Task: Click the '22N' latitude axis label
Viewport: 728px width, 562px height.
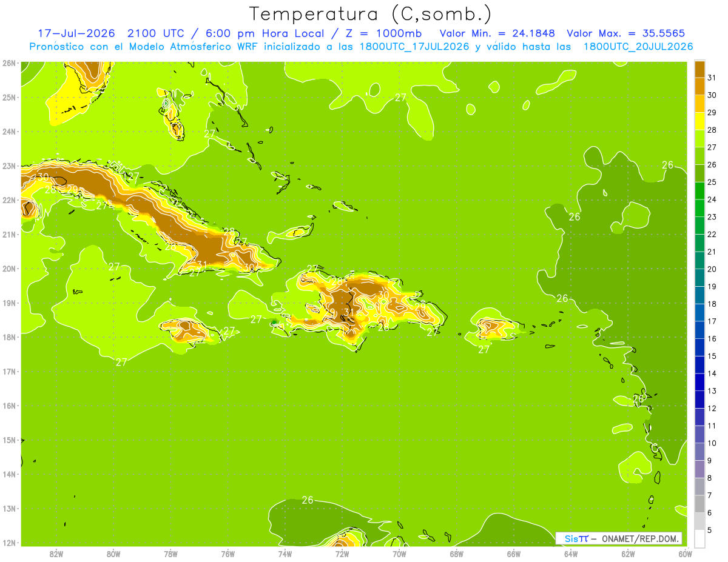Action: 8,200
